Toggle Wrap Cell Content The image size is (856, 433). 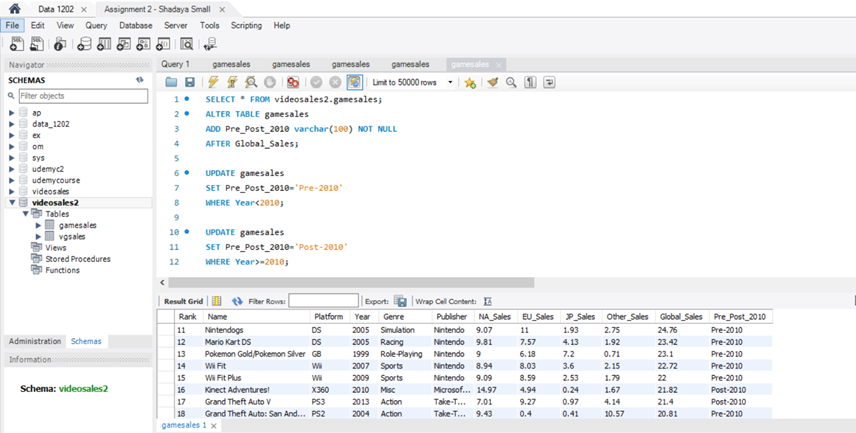[488, 301]
